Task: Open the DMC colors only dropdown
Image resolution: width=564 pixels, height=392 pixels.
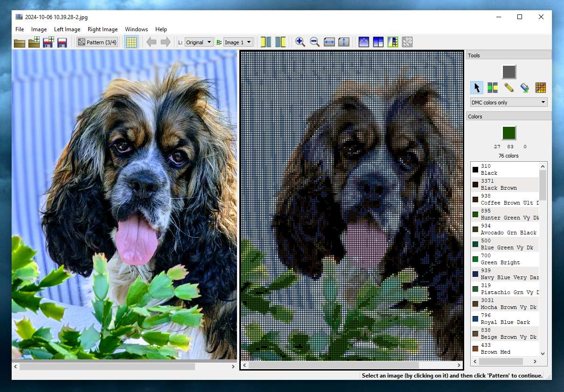Action: point(509,103)
